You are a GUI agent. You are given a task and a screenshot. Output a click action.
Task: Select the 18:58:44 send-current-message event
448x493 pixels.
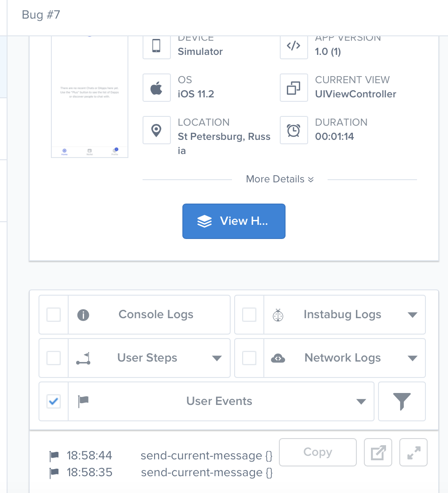(160, 455)
